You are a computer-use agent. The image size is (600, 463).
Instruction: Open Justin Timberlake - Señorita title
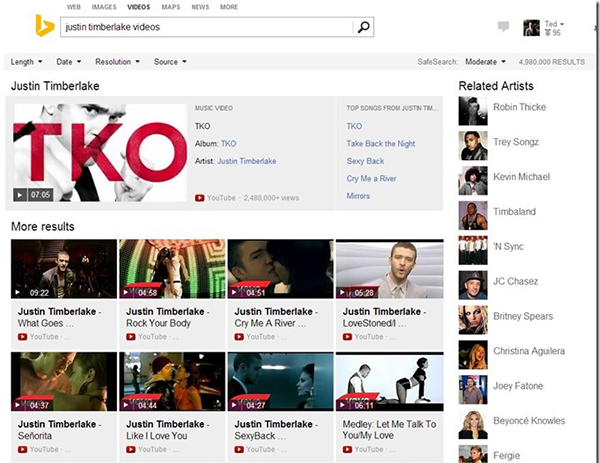pos(59,430)
